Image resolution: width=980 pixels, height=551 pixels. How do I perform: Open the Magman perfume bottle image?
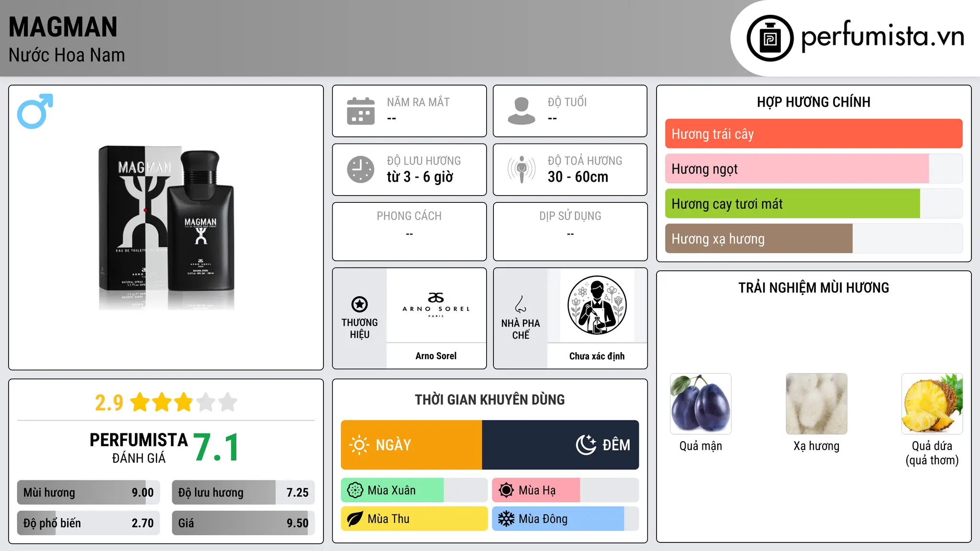coord(166,228)
